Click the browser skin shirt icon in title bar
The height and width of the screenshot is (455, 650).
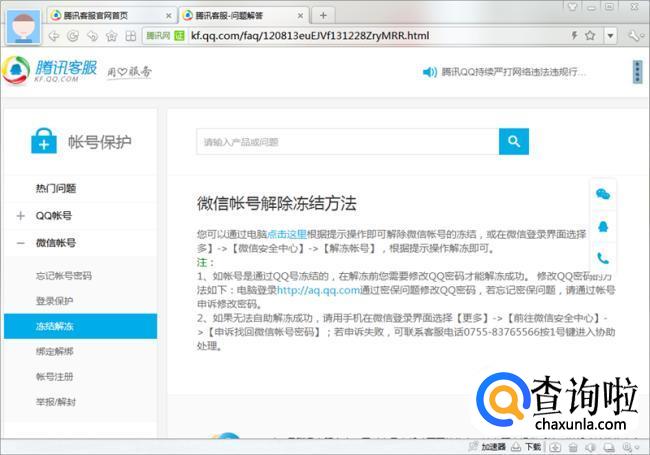572,7
